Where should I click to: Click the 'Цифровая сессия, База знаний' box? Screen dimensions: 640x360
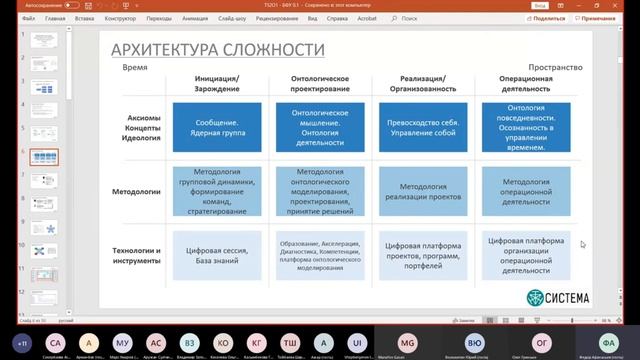pyautogui.click(x=217, y=256)
